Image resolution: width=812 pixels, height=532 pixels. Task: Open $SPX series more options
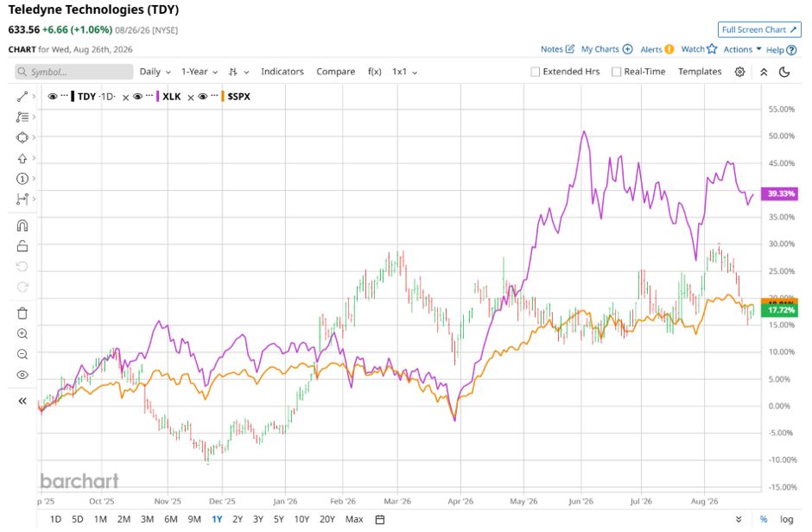point(214,96)
